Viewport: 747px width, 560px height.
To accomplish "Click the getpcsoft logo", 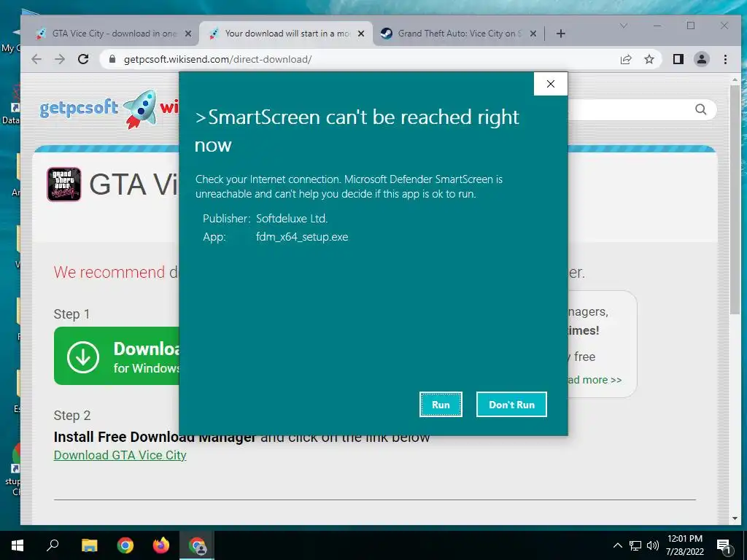I will click(x=79, y=108).
